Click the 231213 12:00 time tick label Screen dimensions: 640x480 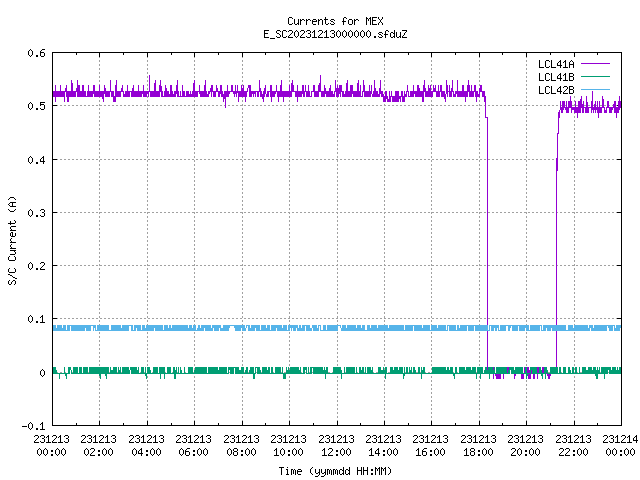click(336, 446)
